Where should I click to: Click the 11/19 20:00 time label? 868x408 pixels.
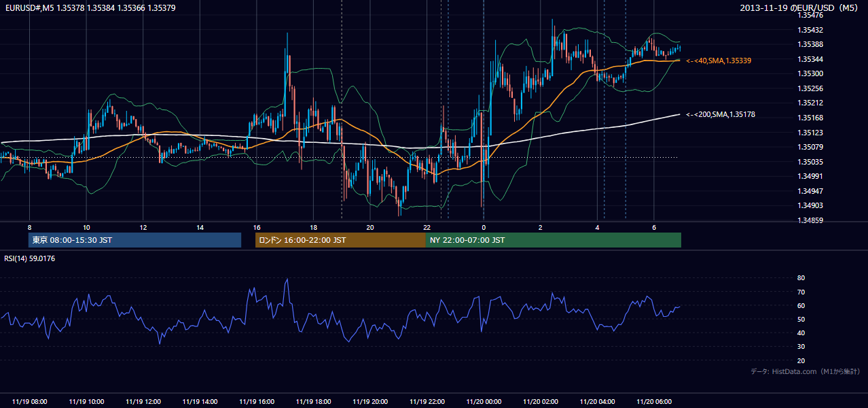pyautogui.click(x=370, y=402)
